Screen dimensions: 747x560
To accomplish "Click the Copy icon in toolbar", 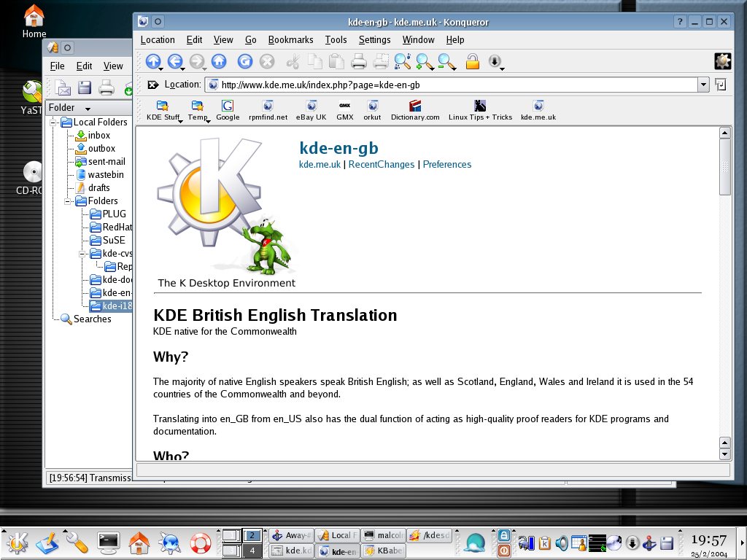I will [315, 61].
